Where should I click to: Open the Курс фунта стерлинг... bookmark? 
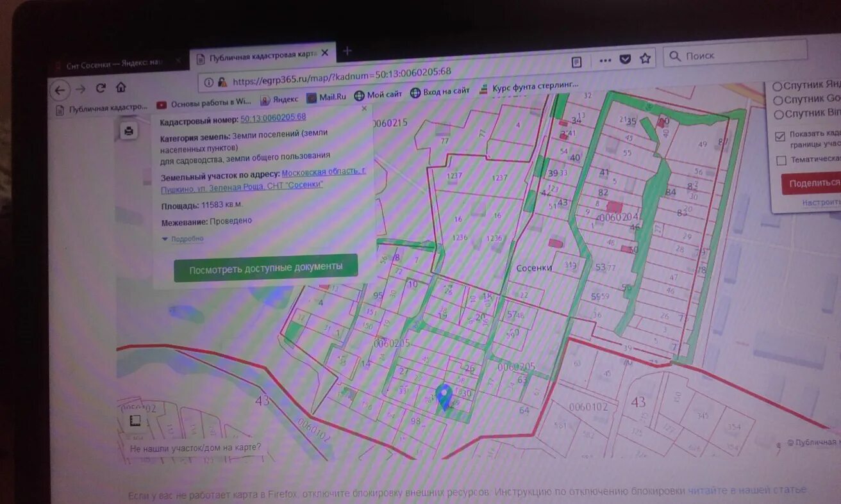click(529, 87)
